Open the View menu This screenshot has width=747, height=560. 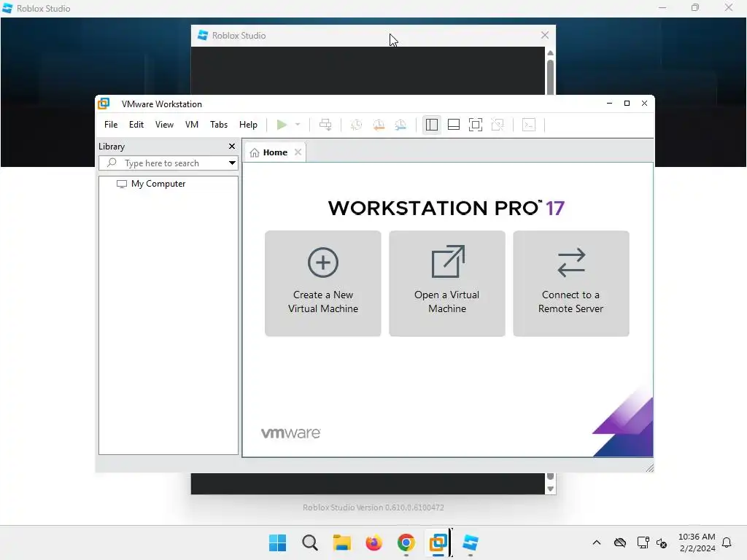coord(164,125)
